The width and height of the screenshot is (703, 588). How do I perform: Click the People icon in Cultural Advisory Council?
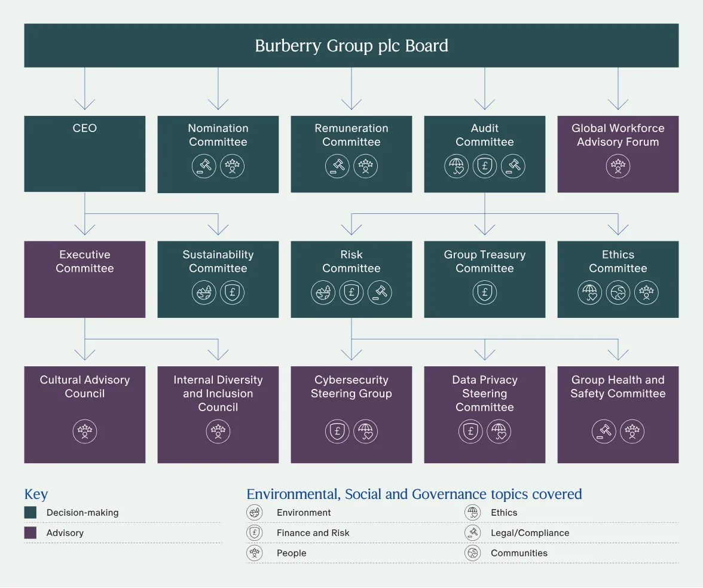pos(85,431)
